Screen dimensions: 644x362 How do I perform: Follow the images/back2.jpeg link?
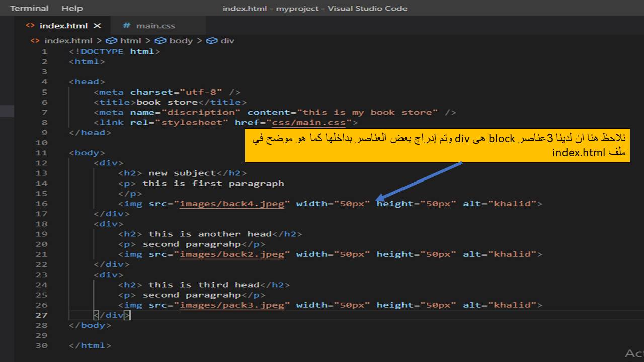click(x=232, y=254)
